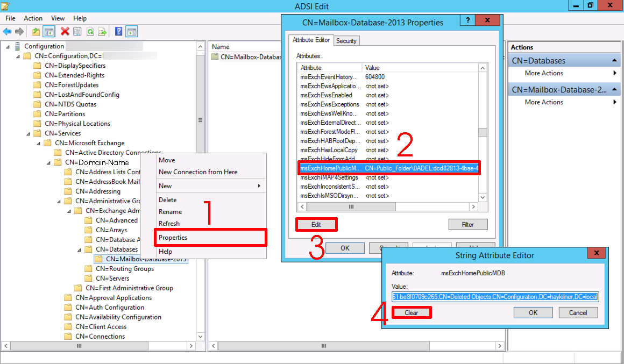Click the CN=Auth Configuration folder icon
This screenshot has height=364, width=624.
click(68, 307)
